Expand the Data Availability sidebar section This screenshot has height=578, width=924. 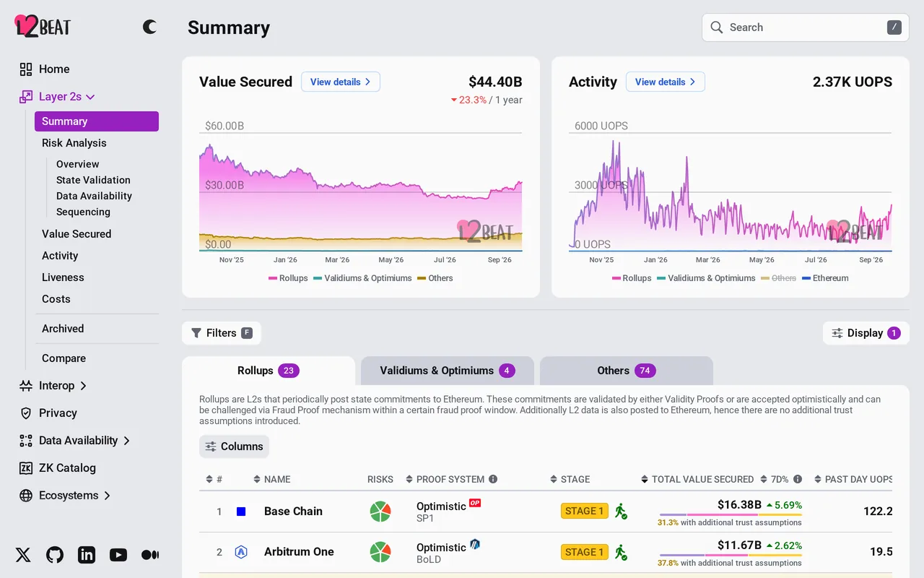126,441
